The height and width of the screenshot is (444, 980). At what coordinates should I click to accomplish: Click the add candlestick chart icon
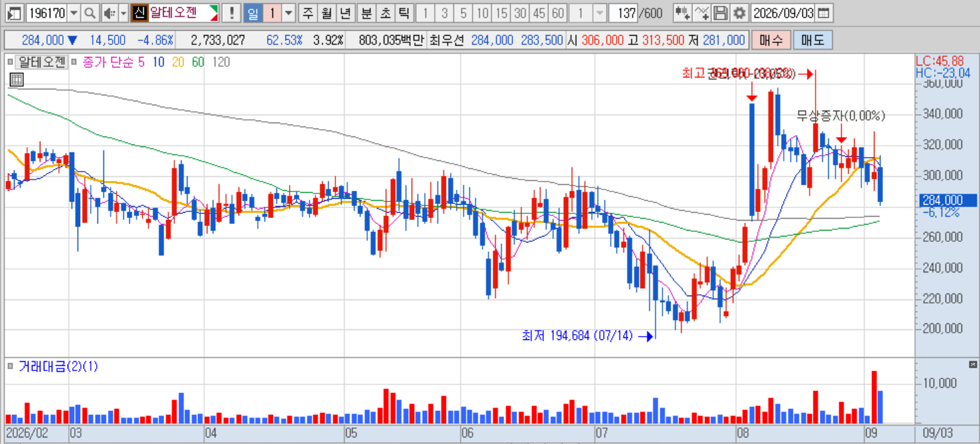click(682, 13)
